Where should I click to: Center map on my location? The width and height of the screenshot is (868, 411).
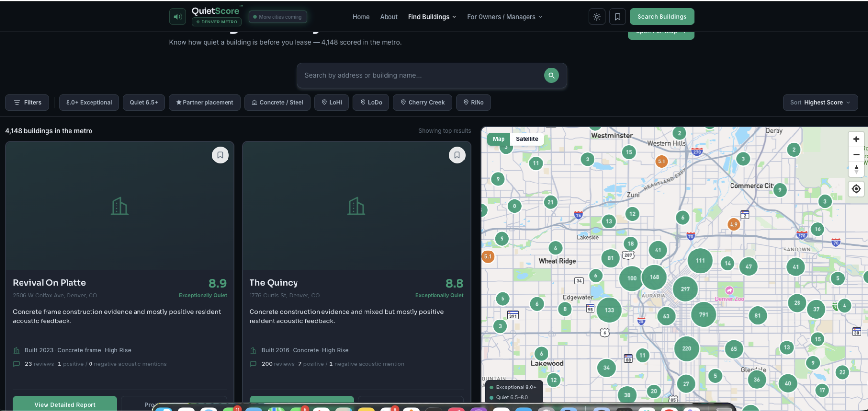pos(856,189)
